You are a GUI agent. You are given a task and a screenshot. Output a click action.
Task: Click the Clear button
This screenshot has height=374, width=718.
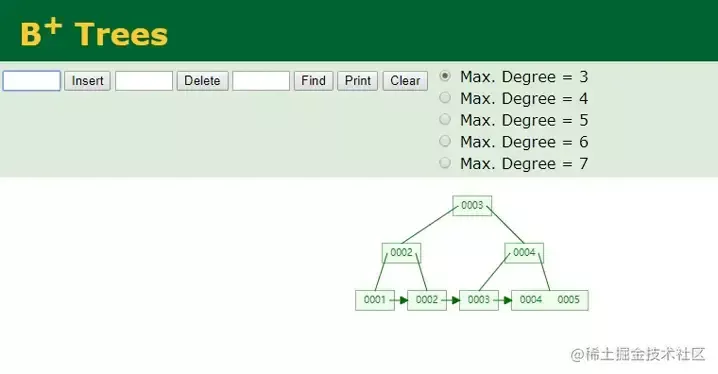click(405, 81)
